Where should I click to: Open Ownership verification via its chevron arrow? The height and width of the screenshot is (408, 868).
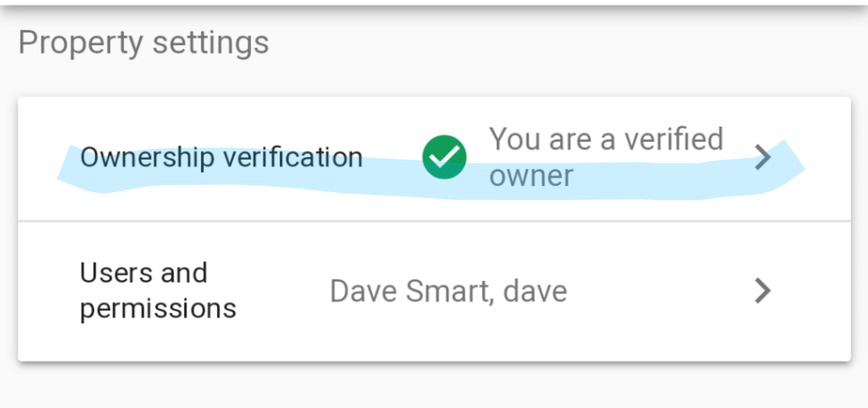763,157
